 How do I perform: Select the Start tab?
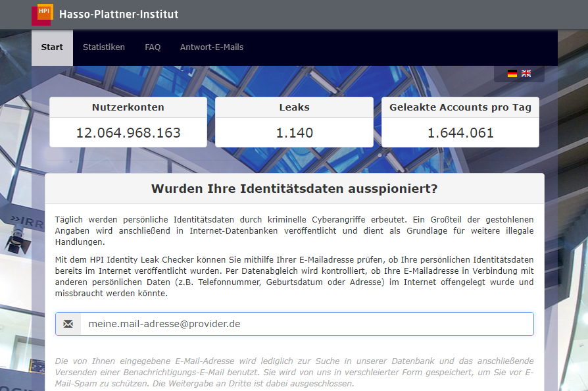coord(52,47)
